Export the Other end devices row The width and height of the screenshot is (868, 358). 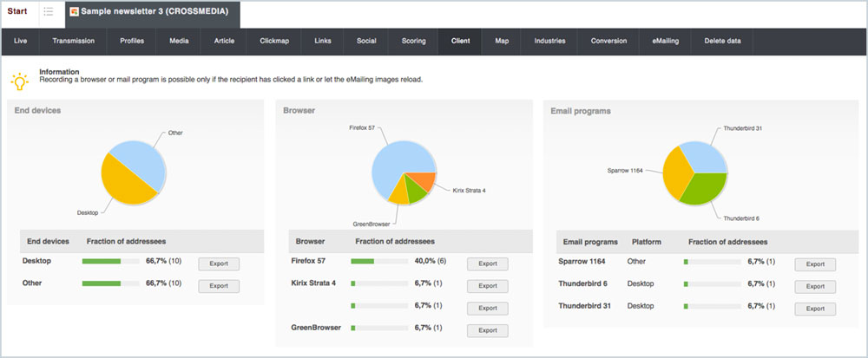(219, 285)
